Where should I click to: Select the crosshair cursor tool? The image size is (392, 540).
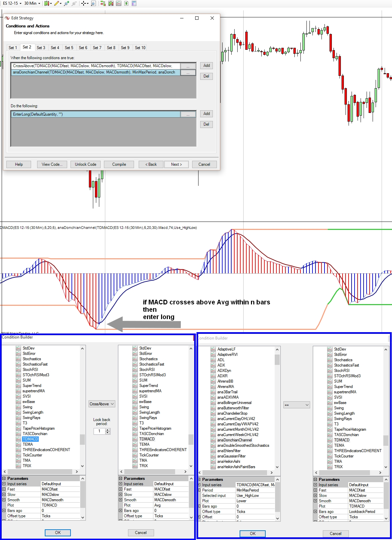(x=83, y=3)
